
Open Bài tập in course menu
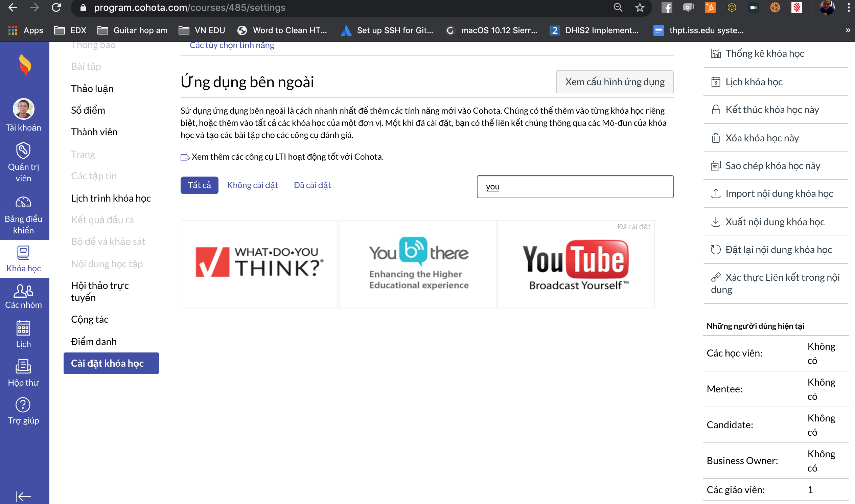point(86,66)
